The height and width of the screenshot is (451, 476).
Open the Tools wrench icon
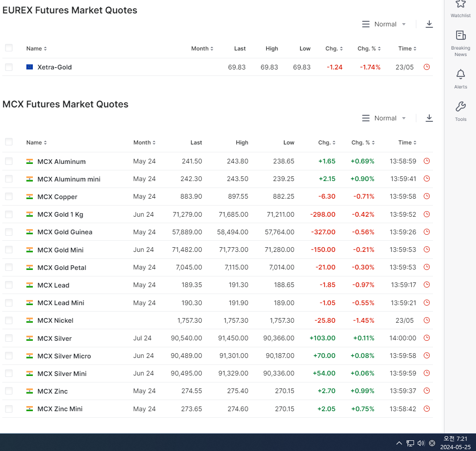[461, 106]
